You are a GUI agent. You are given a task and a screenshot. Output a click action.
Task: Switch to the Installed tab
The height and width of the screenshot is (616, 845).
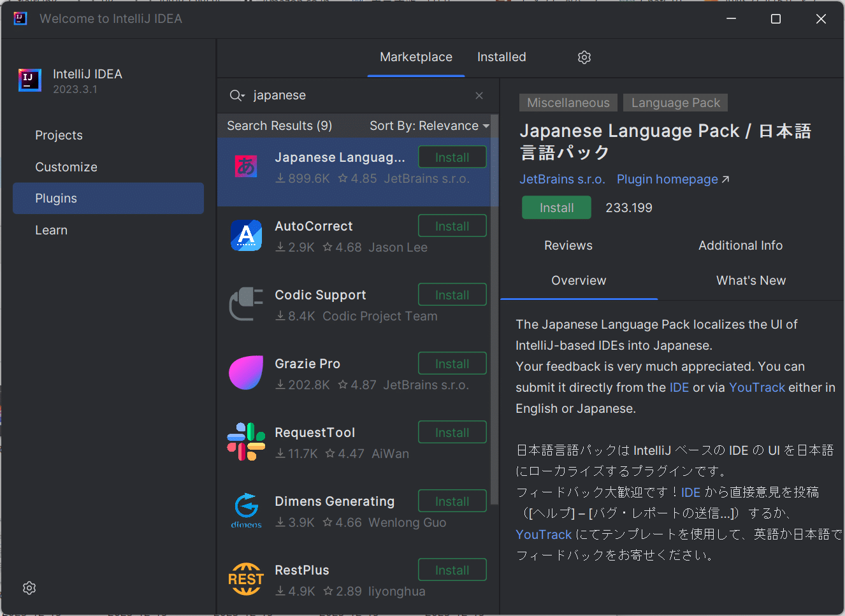coord(502,57)
